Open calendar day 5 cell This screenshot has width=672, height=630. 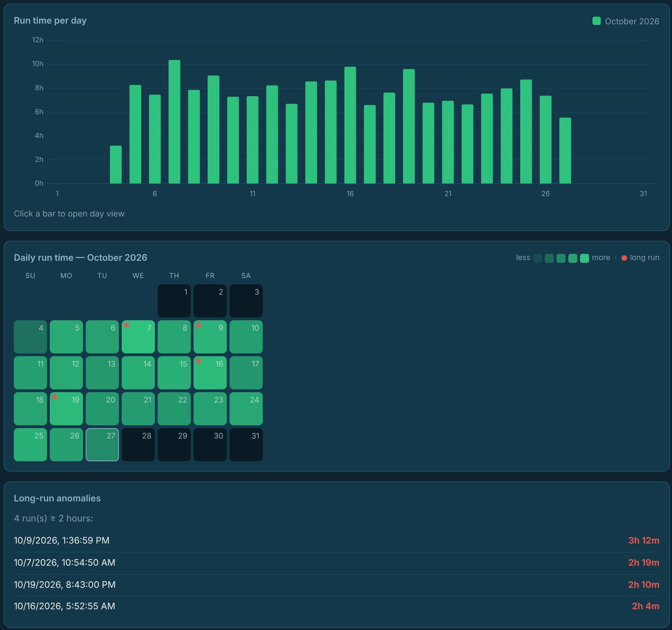click(66, 337)
